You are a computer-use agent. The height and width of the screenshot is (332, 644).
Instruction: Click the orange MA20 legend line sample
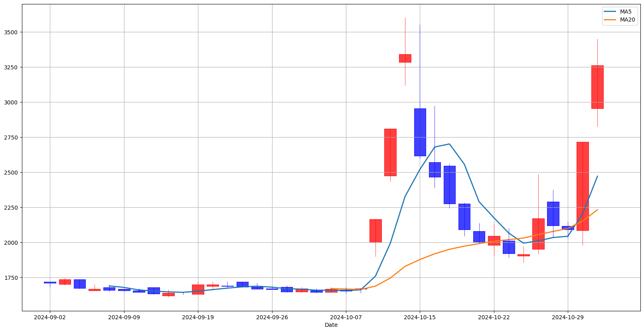610,20
